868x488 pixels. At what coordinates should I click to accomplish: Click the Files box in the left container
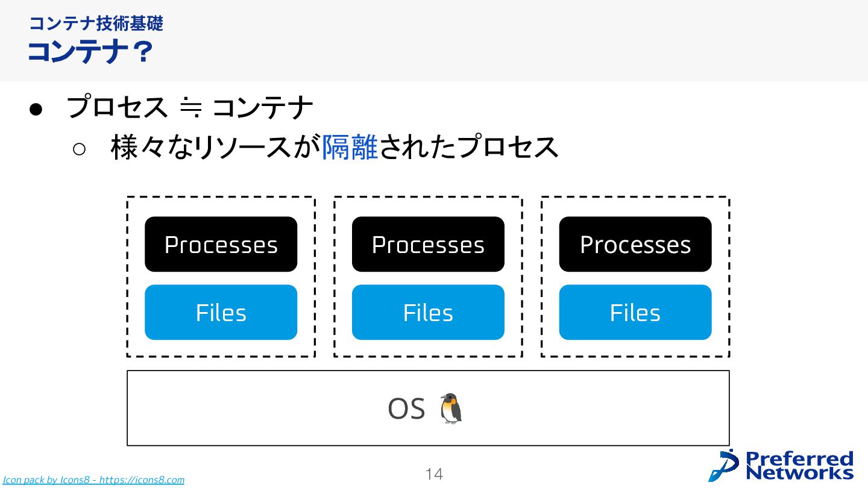click(x=221, y=313)
